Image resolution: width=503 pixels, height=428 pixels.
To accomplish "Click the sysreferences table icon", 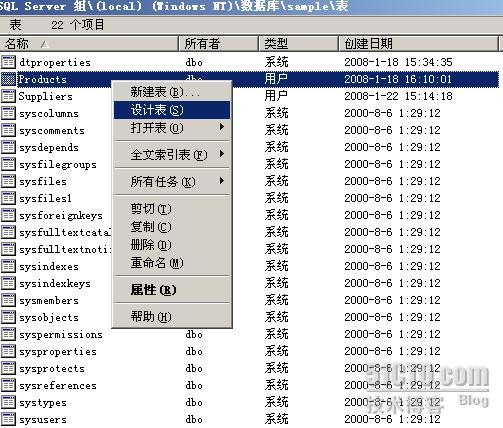I will tap(8, 385).
